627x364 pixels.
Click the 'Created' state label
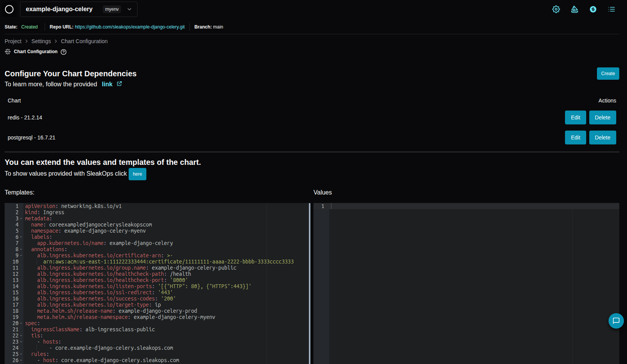29,27
